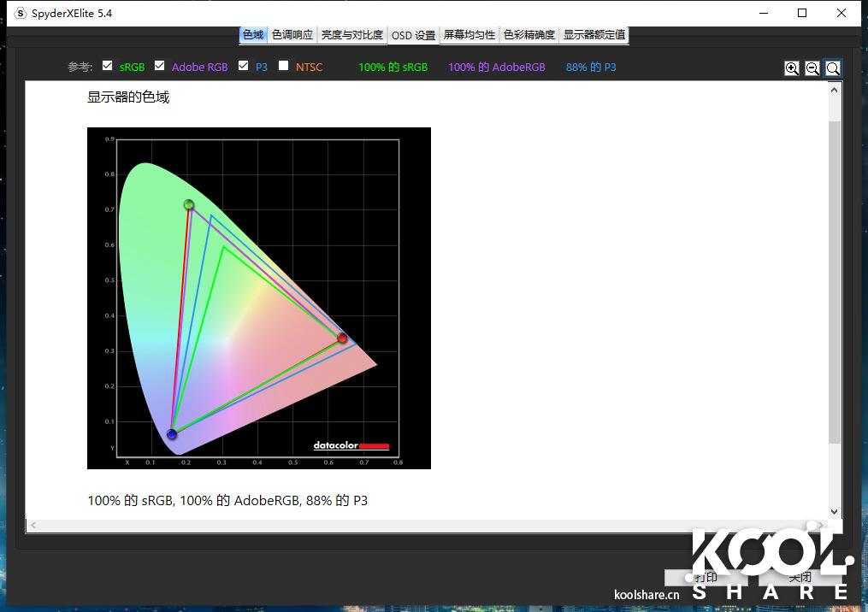The width and height of the screenshot is (868, 612).
Task: Click the sRGB label beside its checkbox
Action: tap(132, 67)
